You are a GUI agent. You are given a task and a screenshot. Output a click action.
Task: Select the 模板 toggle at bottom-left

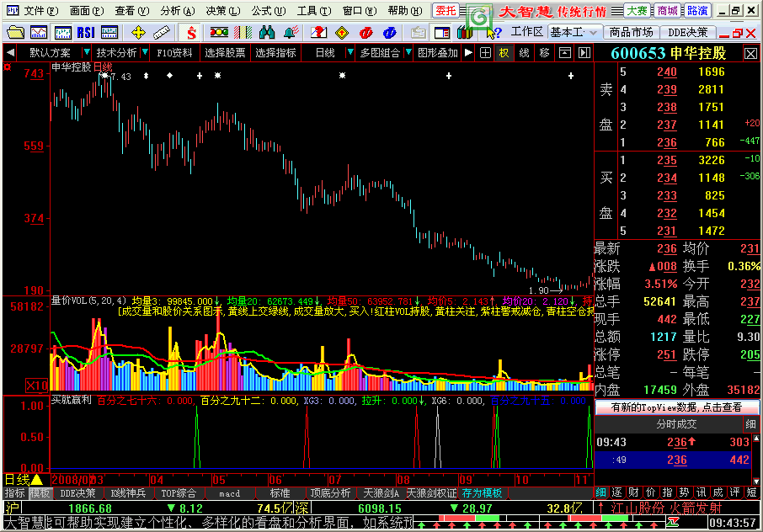(x=40, y=493)
